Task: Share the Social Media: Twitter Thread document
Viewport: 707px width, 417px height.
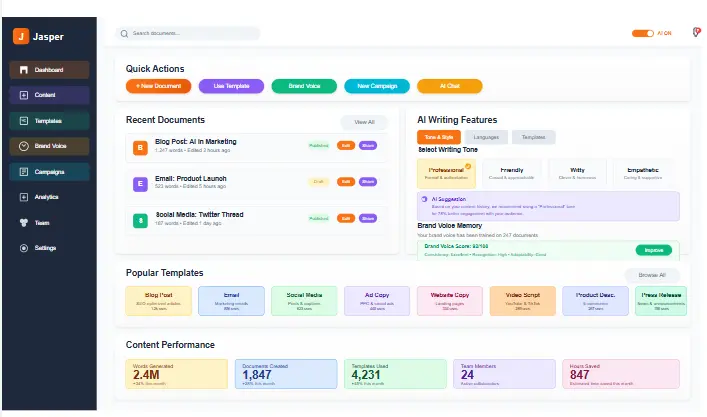Action: pyautogui.click(x=368, y=219)
